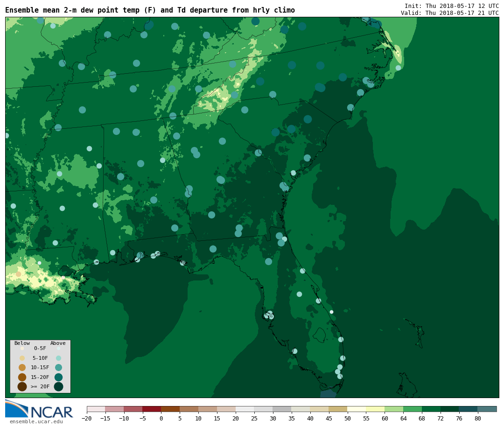Pick the colorbar swatch between 5 and 10

click(189, 409)
